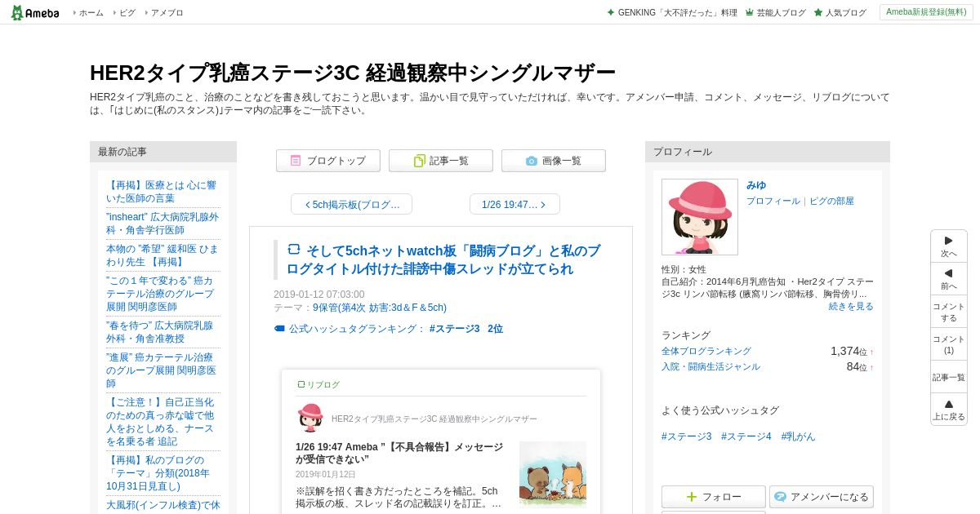Viewport: 980px width, 514px height.
Task: Jump to previous article with 前へ
Action: click(x=949, y=279)
